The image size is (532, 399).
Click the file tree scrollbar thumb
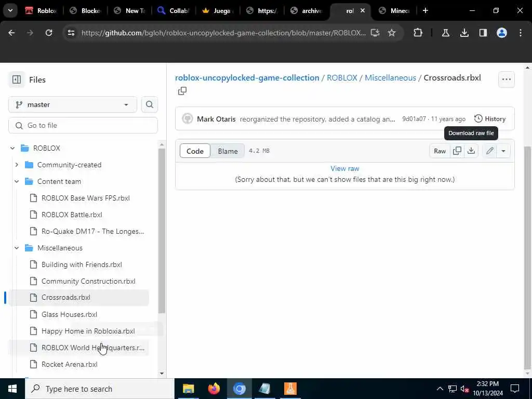tap(162, 231)
